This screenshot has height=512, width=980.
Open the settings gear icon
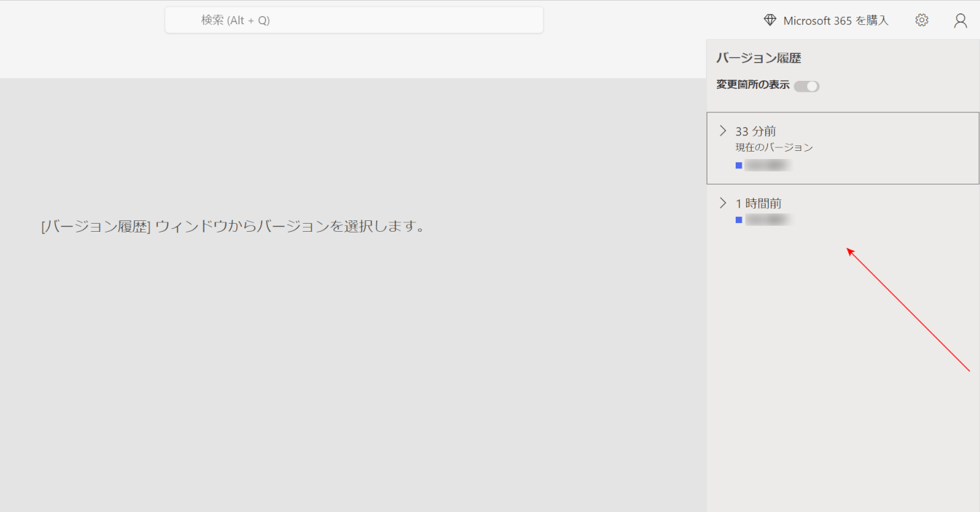point(921,20)
